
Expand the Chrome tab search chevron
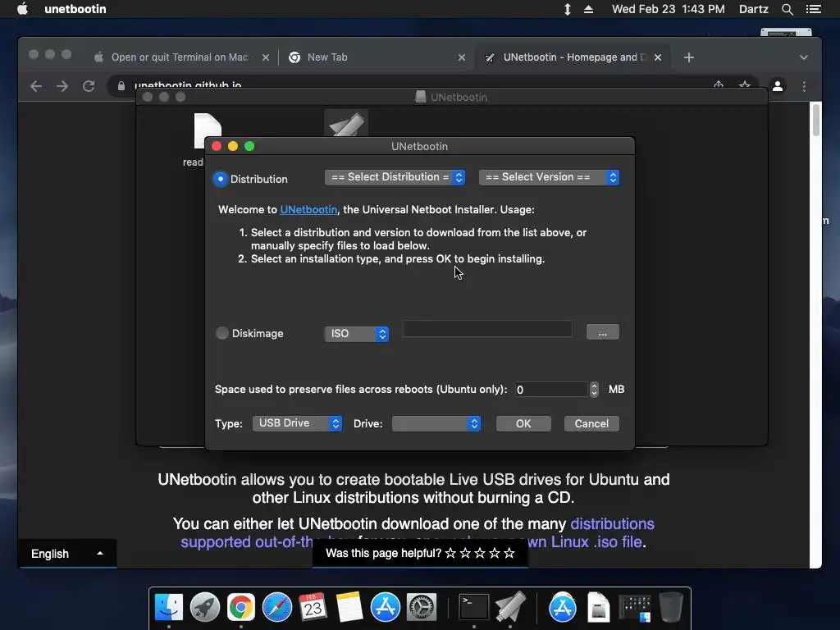[804, 57]
